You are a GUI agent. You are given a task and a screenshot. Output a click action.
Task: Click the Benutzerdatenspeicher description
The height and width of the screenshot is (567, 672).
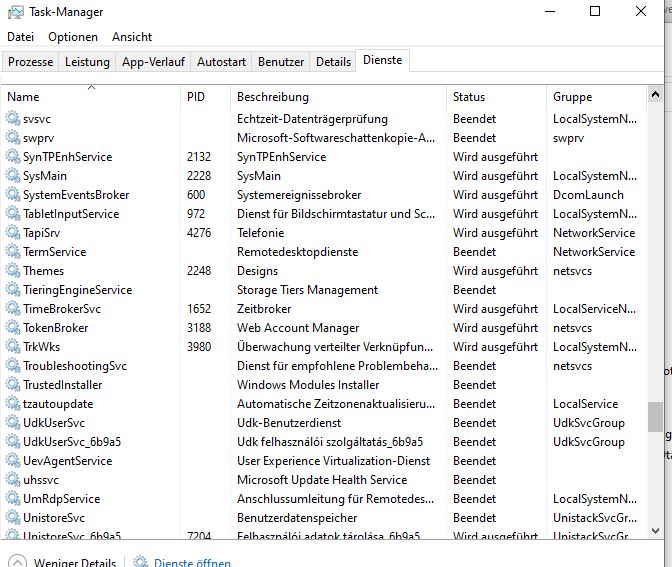pos(297,518)
